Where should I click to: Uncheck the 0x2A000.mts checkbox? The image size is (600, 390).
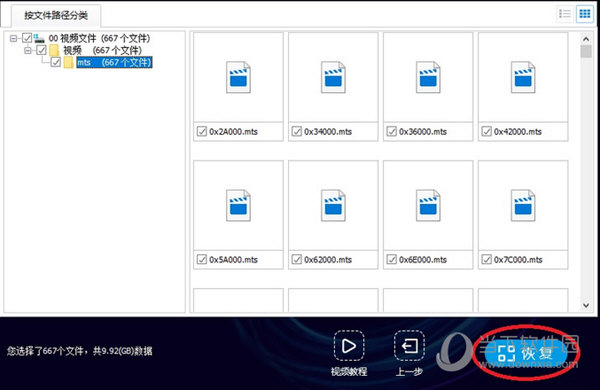click(202, 131)
